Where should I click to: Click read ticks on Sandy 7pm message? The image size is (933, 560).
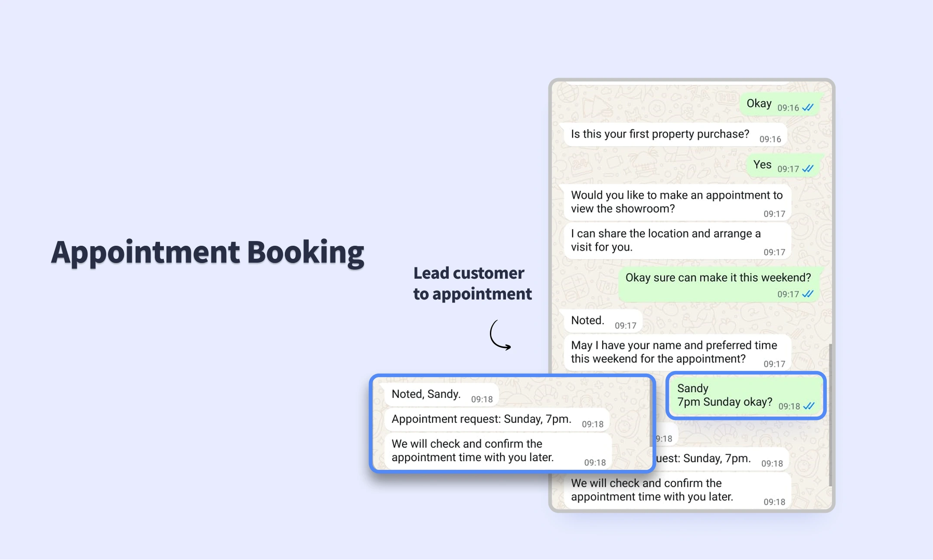[x=809, y=406]
